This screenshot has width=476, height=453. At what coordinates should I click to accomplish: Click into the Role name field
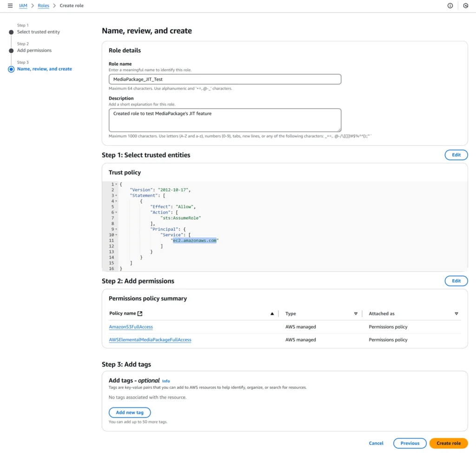click(x=225, y=79)
